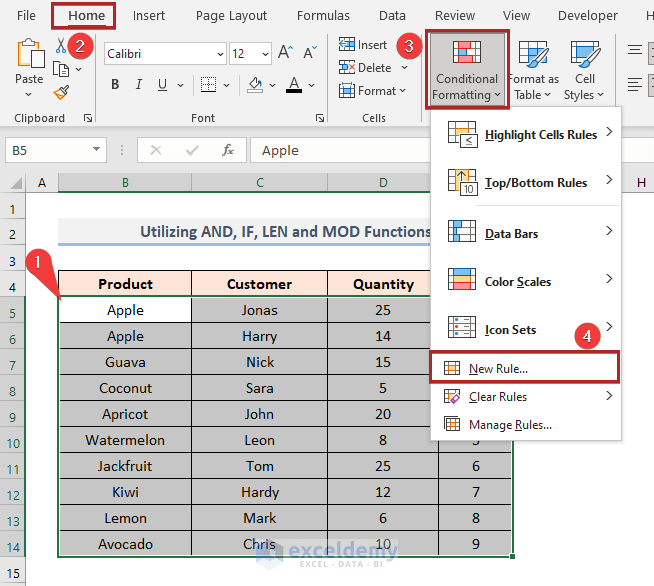The image size is (654, 586).
Task: Click the Enter formula checkmark icon
Action: 192,150
